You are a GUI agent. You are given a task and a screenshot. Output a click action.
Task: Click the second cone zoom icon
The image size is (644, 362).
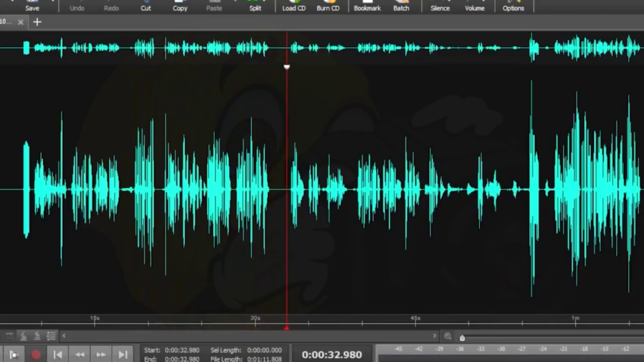coord(37,336)
